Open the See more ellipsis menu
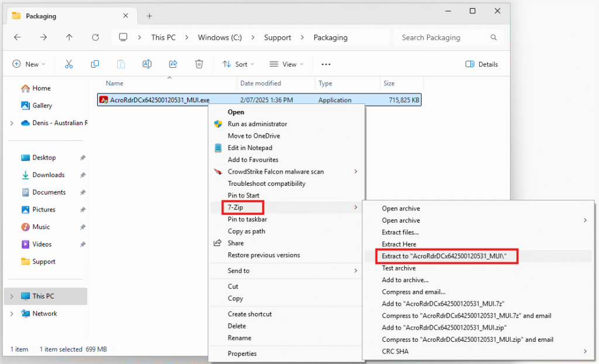 (x=326, y=64)
